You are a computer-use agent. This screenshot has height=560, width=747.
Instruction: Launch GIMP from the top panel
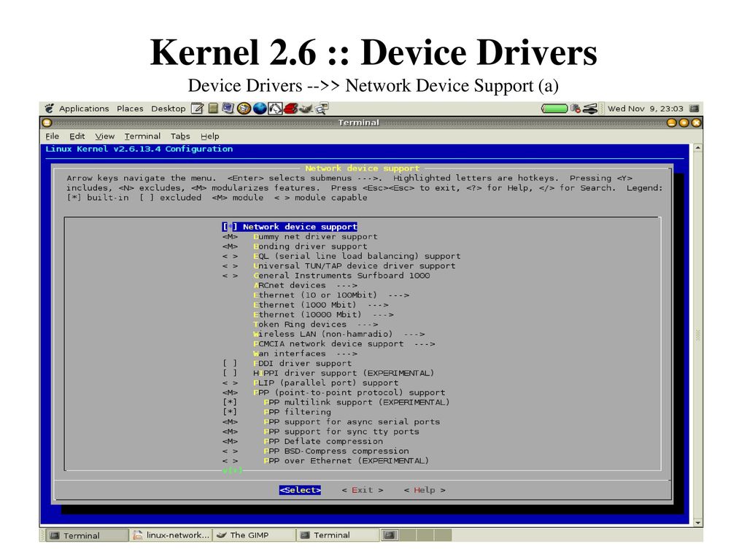[306, 109]
